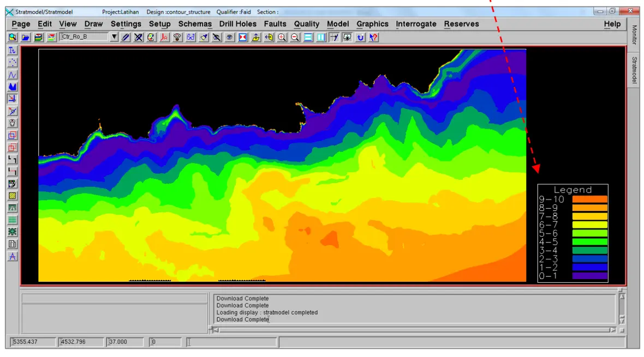Screen dimensions: 644x357
Task: Click the blue refresh arrow icon
Action: click(x=360, y=38)
